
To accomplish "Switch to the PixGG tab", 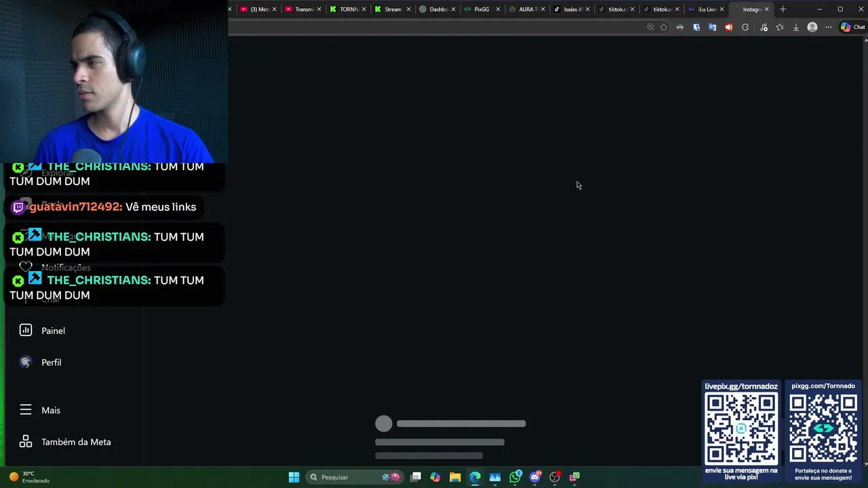I will [x=481, y=9].
